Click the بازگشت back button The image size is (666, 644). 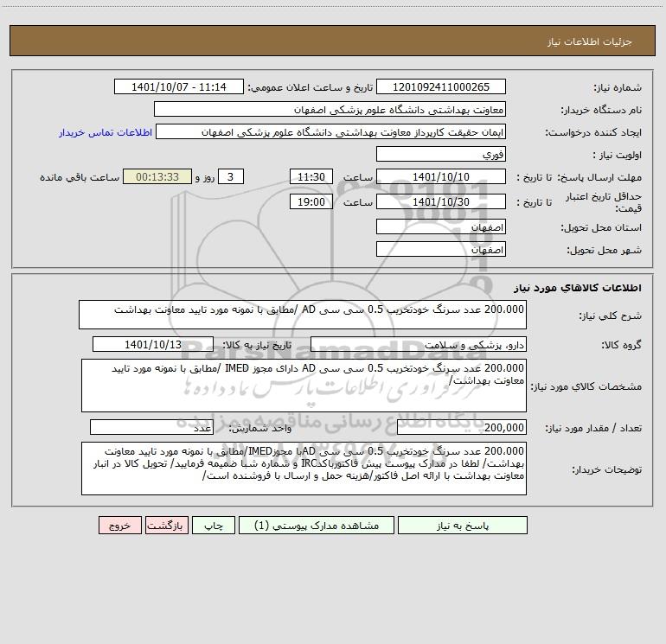(166, 525)
